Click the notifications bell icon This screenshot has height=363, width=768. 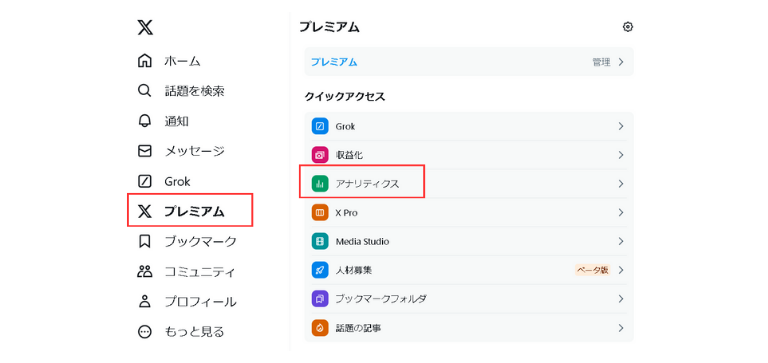(144, 121)
